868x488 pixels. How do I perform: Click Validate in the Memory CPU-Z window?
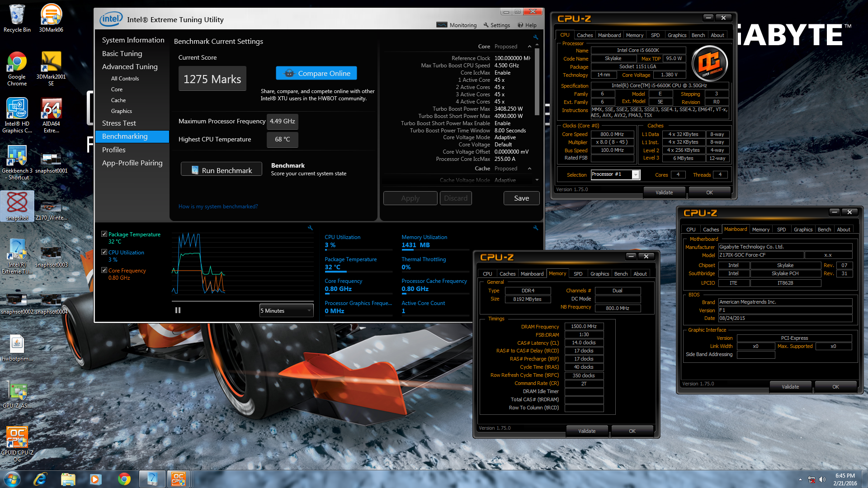point(587,431)
